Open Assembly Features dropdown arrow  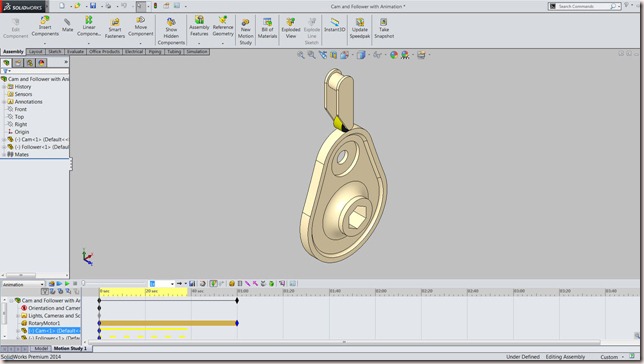tap(199, 43)
